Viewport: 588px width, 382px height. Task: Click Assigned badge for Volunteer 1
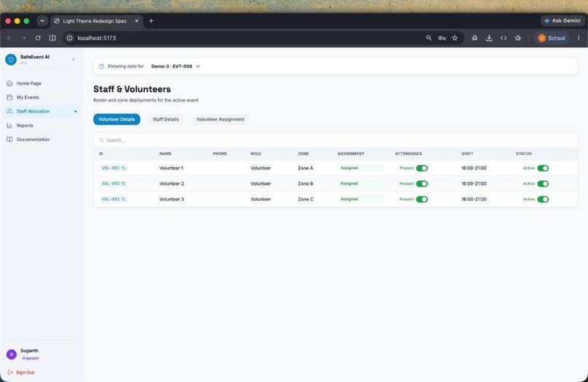click(361, 168)
